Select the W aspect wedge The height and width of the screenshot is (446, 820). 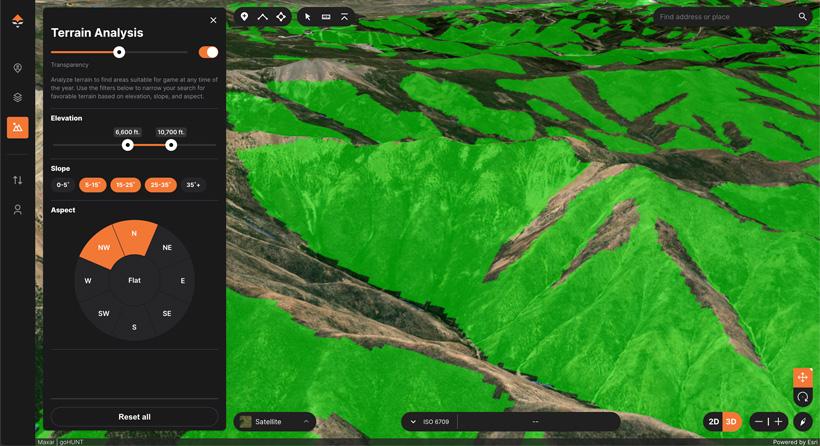tap(90, 281)
